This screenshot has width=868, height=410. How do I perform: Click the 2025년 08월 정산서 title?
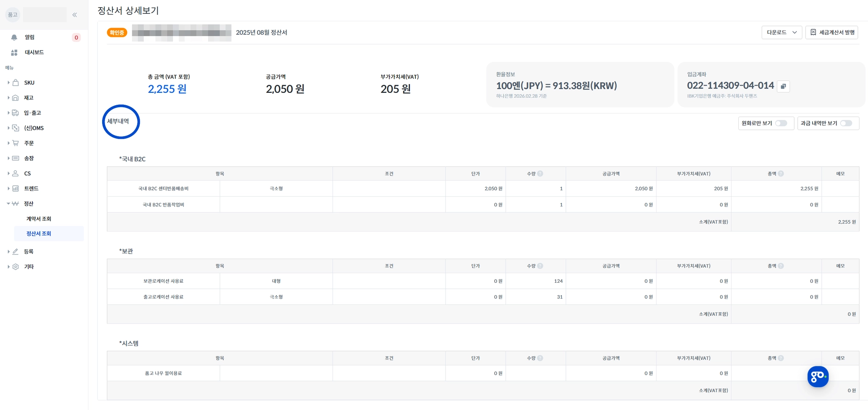[262, 33]
